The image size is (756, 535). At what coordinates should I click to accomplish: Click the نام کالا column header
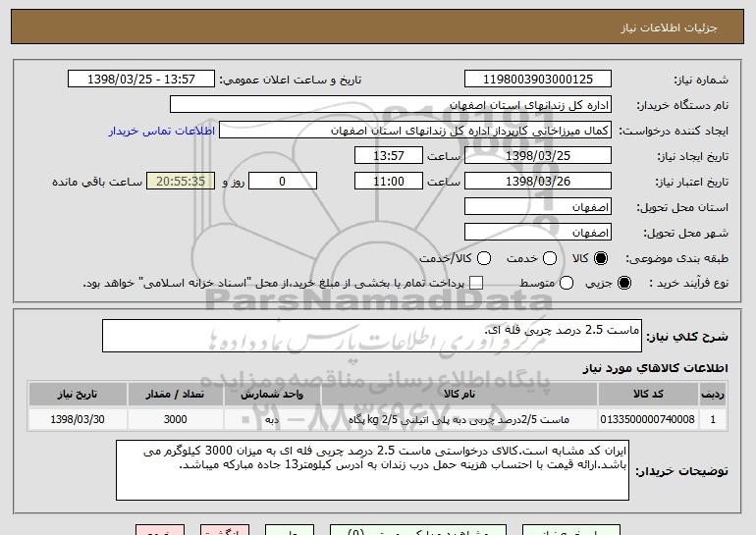coord(459,395)
